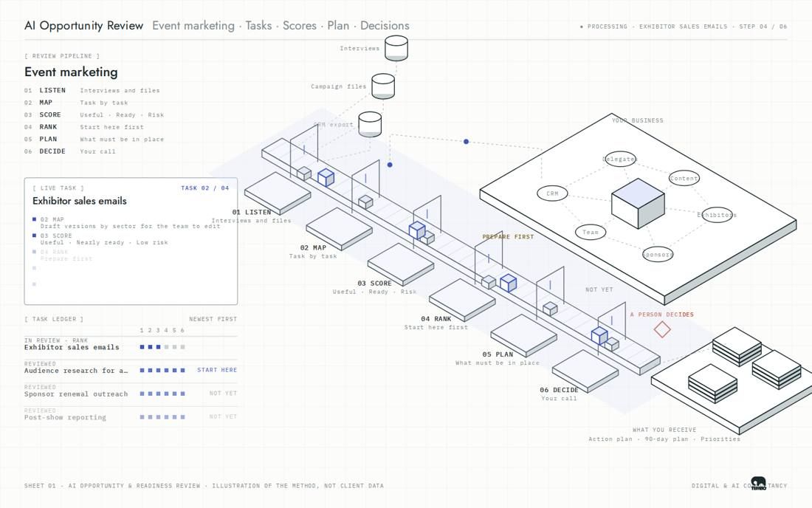Click progress squares for Sponsor renewal outreach

(162, 394)
